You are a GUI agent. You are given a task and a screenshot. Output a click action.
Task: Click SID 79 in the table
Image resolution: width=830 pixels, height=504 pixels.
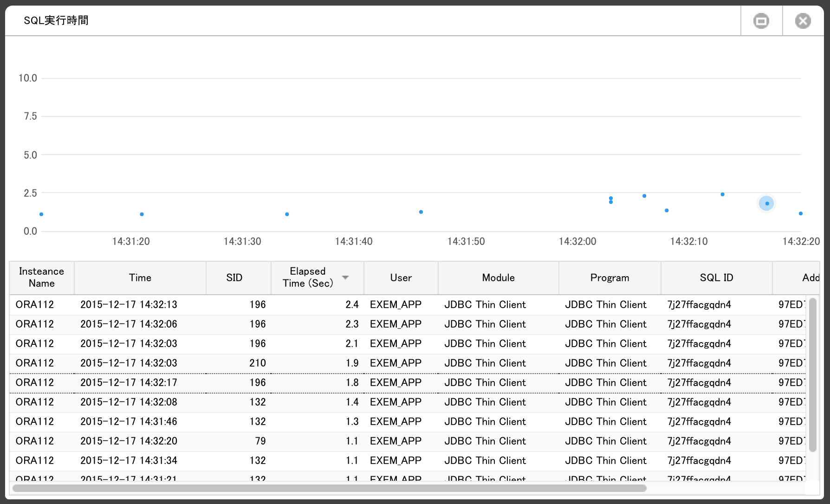[x=260, y=441]
